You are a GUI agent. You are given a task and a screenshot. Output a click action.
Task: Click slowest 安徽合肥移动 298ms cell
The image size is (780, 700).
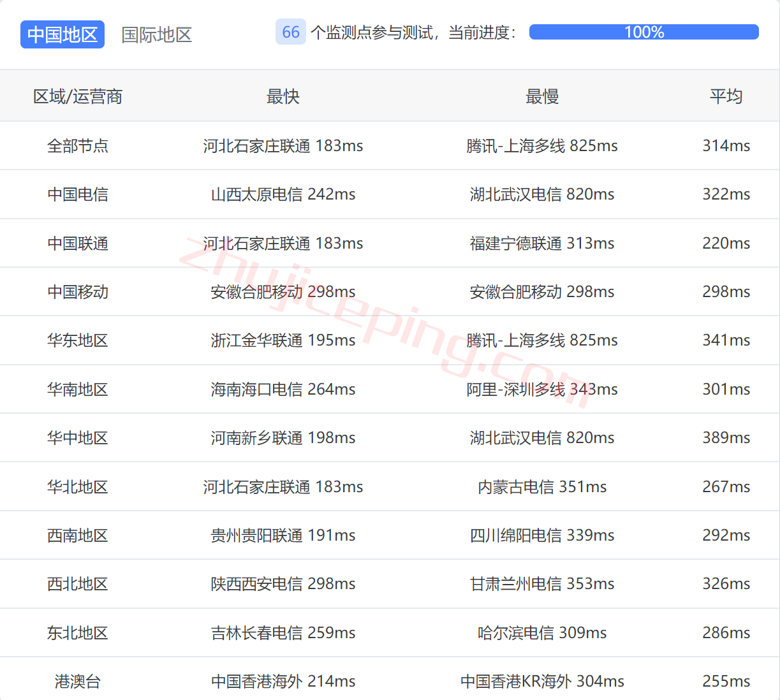pyautogui.click(x=542, y=291)
